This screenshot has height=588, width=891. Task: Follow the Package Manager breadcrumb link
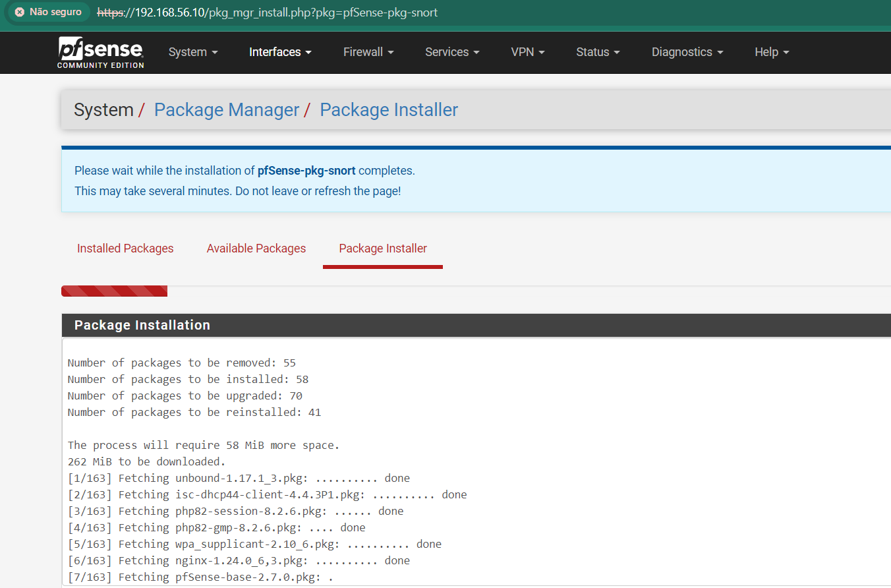[x=227, y=110]
